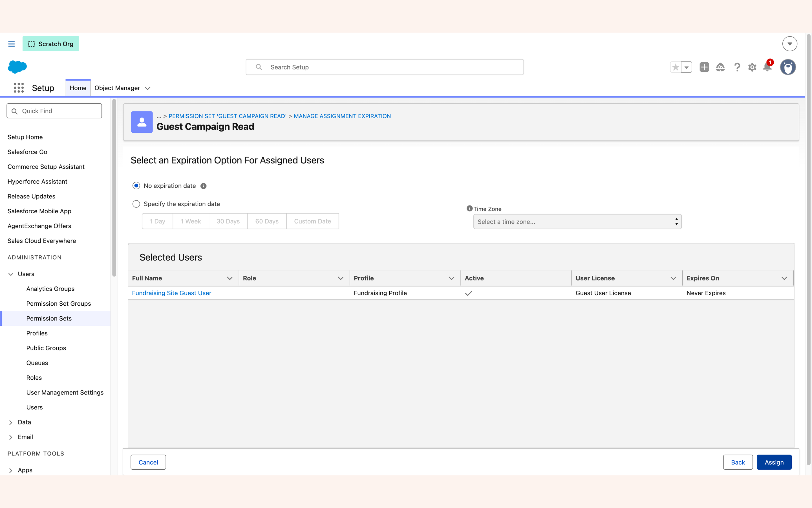Open the Object Manager tab chevron
The width and height of the screenshot is (812, 508).
(148, 88)
